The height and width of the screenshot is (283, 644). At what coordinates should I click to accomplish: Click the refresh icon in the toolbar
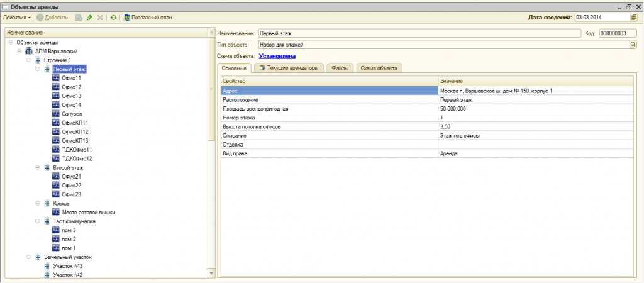tap(113, 18)
